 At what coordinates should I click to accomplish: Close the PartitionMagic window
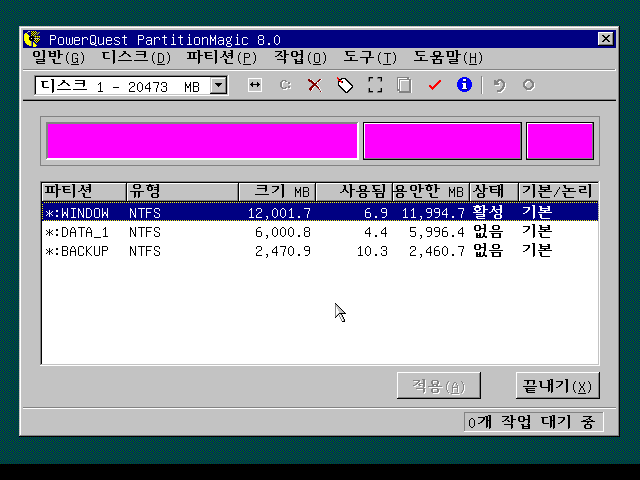606,39
